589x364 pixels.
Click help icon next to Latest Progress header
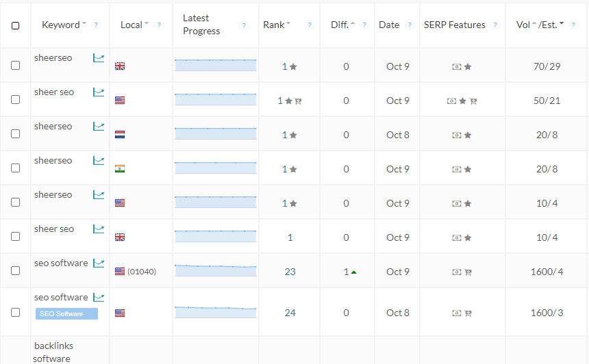(245, 25)
